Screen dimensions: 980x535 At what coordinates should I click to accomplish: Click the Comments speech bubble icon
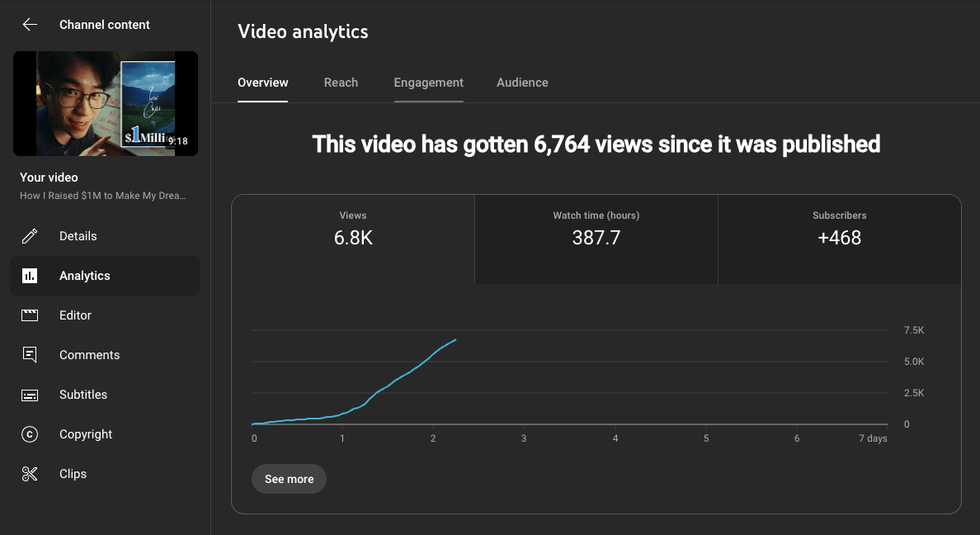pos(30,355)
